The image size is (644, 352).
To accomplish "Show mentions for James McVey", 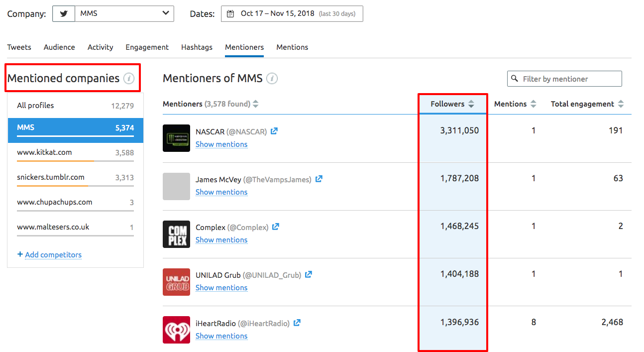I will click(221, 192).
